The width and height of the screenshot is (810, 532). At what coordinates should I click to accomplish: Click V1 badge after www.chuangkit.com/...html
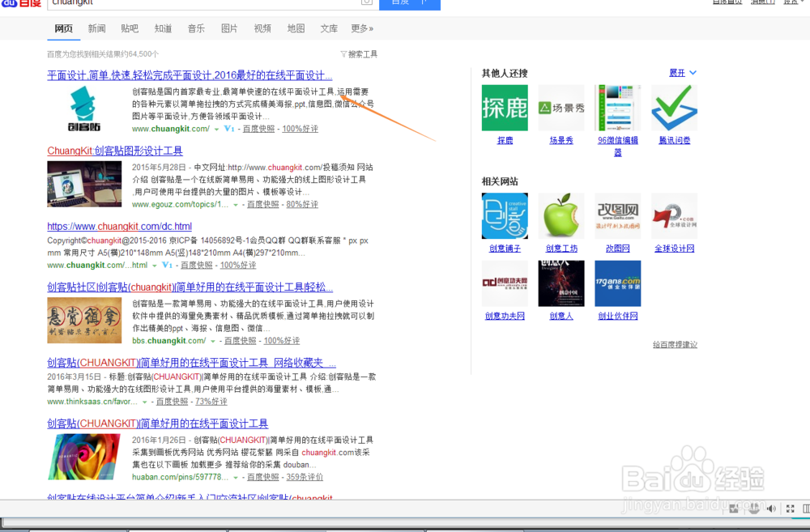tap(167, 265)
